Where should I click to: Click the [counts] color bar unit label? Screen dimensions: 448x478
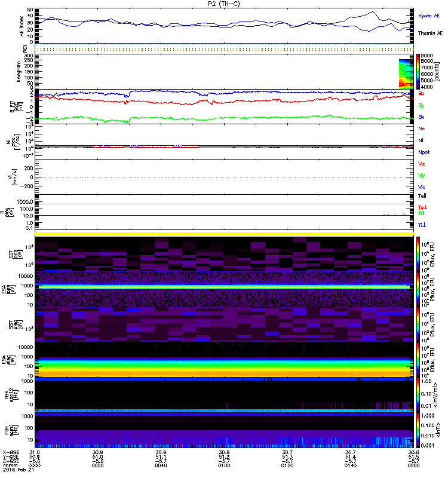(437, 72)
